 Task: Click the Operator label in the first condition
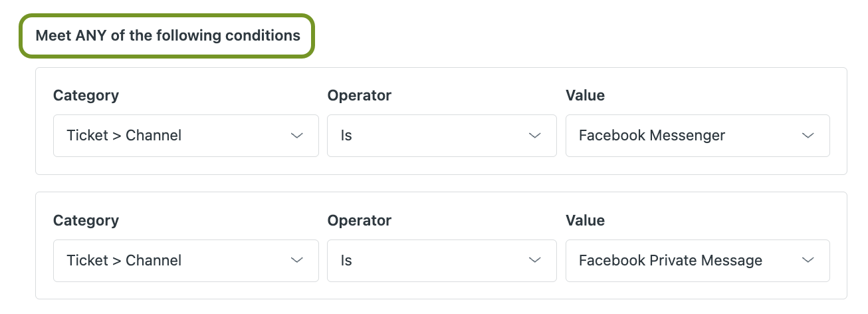point(360,95)
